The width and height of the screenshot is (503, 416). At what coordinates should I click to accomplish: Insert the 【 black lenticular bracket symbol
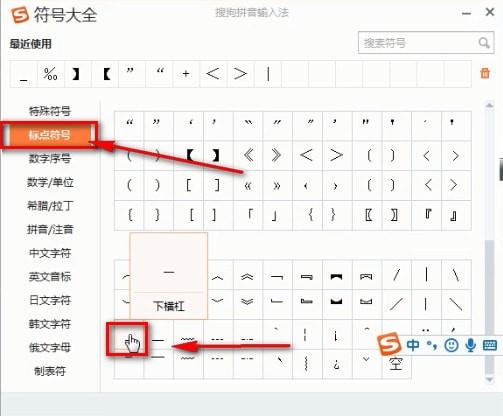pos(189,155)
